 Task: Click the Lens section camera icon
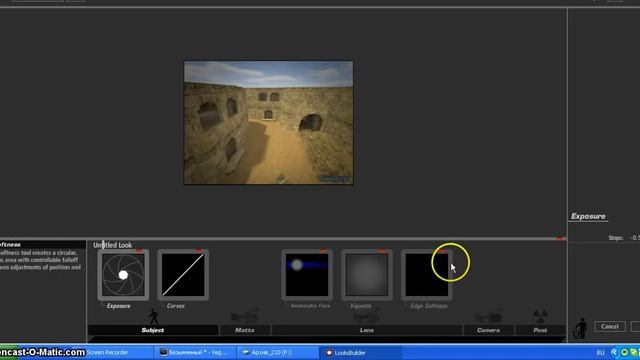pyautogui.click(x=367, y=316)
